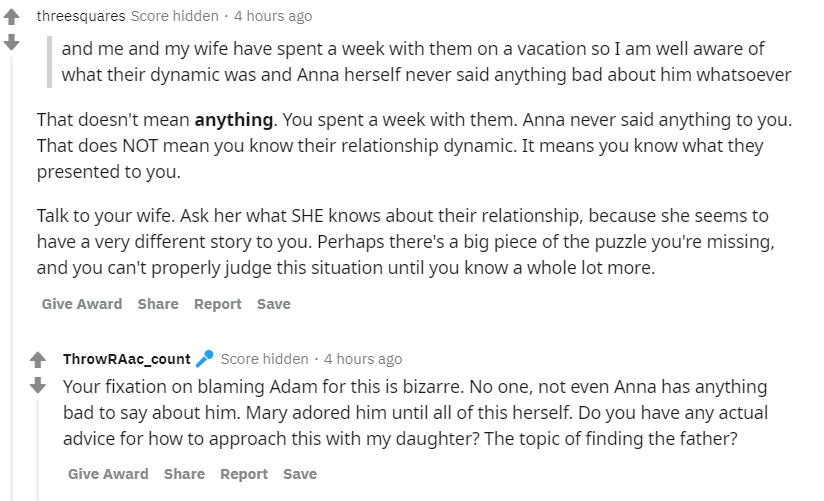824x501 pixels.
Task: Click the OP microphone icon beside ThrowRAac_count
Action: pos(204,359)
